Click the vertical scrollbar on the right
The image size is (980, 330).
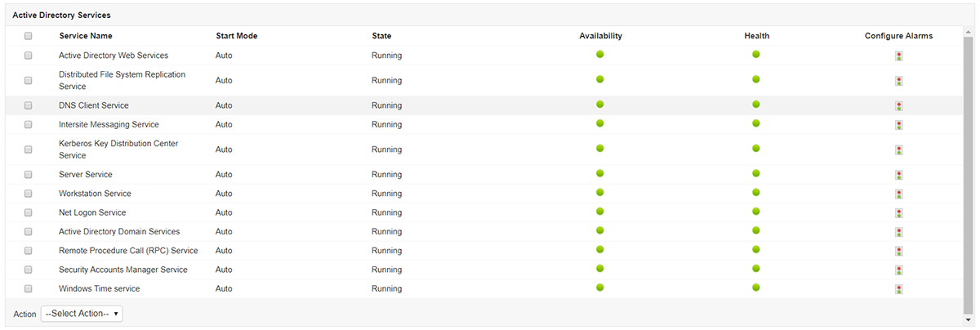pyautogui.click(x=969, y=163)
